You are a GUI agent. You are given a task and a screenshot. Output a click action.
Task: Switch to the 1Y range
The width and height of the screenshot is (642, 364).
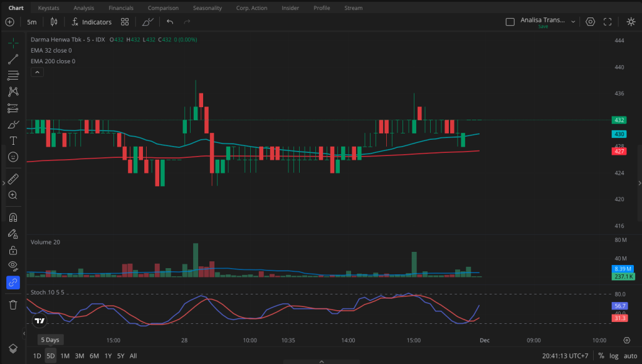(x=107, y=355)
